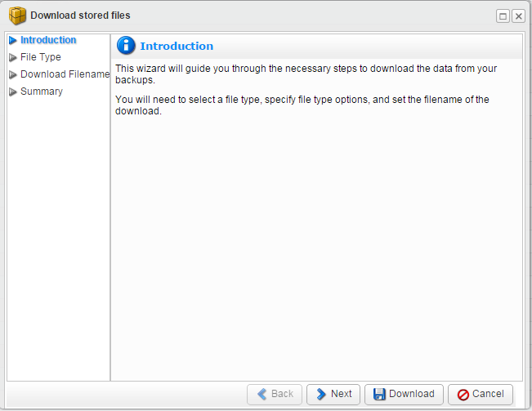Click the Next button label

342,394
